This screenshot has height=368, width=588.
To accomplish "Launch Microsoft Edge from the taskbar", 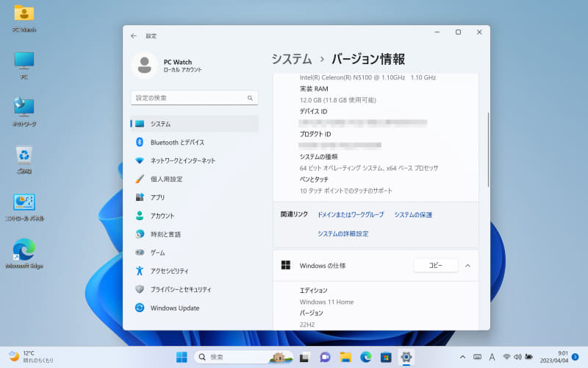I will coord(365,357).
